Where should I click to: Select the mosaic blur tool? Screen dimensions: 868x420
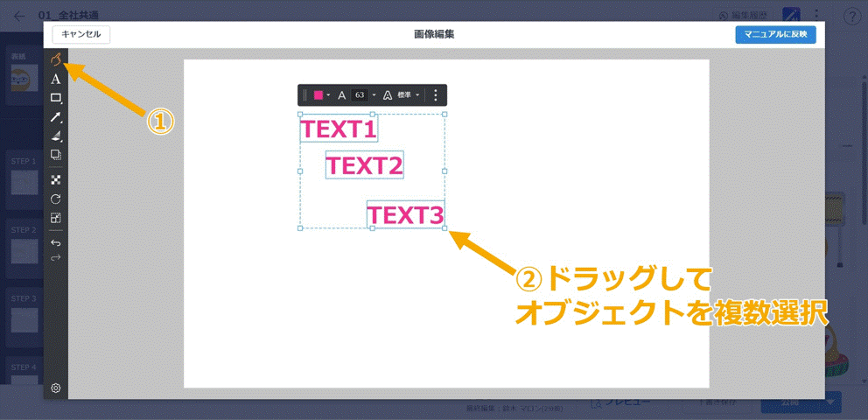pyautogui.click(x=55, y=180)
